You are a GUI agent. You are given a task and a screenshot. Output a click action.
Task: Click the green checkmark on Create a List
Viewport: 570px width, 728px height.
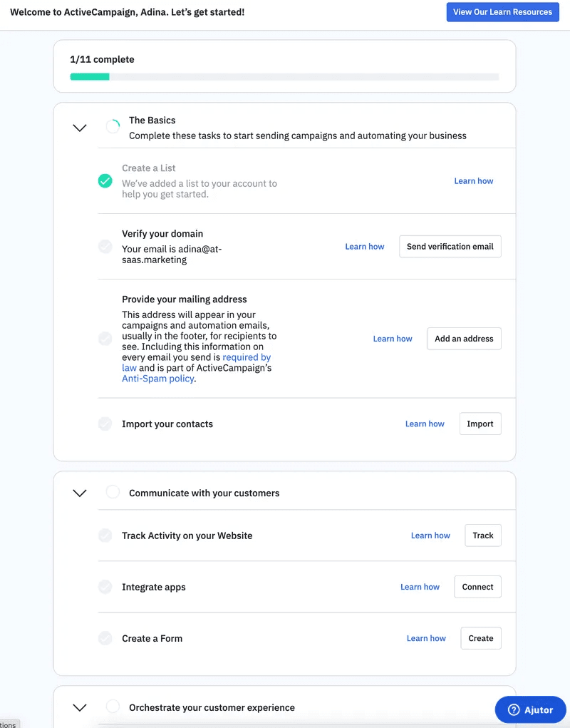[105, 181]
